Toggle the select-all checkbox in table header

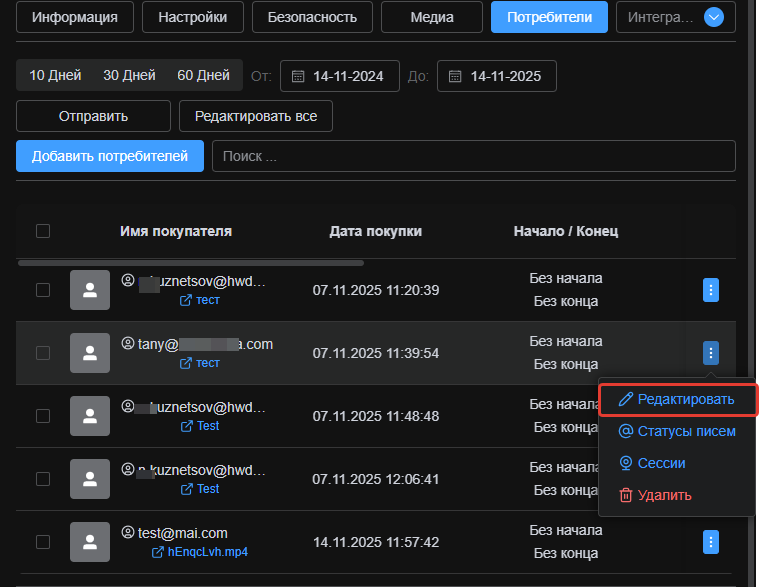point(43,231)
